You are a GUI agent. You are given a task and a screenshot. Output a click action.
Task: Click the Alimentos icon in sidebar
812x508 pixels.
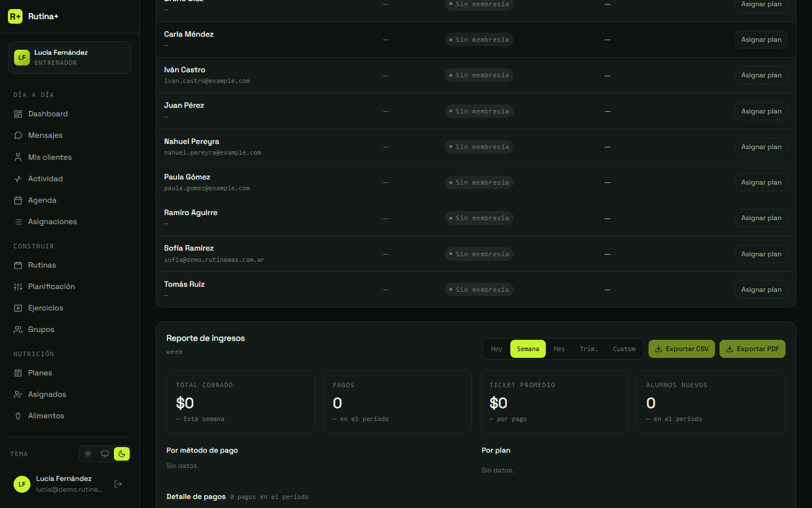click(x=18, y=416)
